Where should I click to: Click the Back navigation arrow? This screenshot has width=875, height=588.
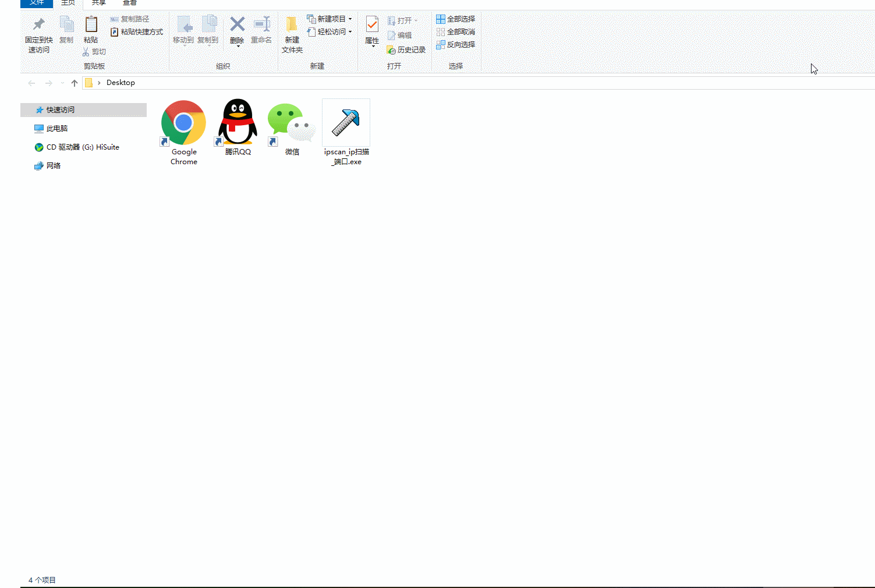pos(32,83)
